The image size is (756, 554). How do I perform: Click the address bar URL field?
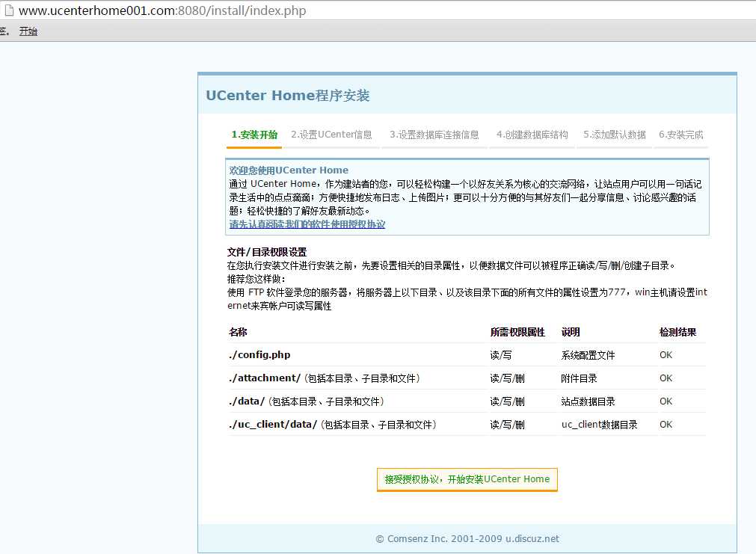click(162, 10)
